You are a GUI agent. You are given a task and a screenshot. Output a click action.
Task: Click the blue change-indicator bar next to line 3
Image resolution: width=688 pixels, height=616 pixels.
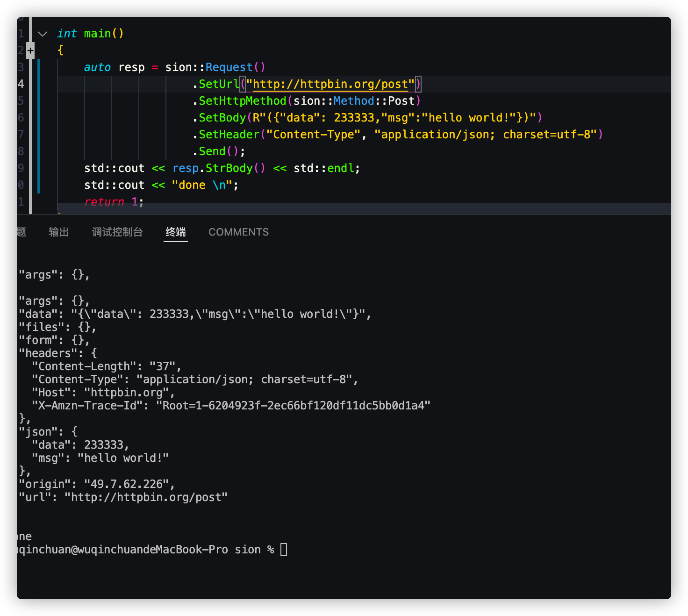tap(38, 67)
